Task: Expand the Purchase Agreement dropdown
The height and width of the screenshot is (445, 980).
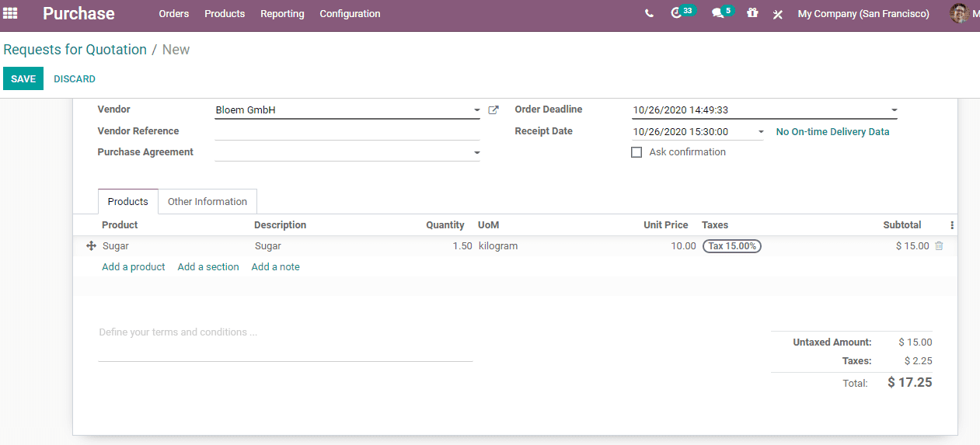Action: (476, 153)
